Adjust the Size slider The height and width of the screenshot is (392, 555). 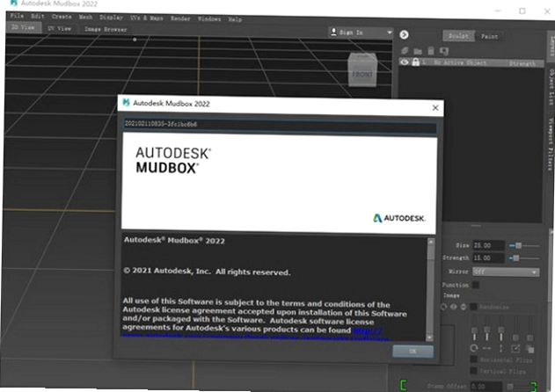click(x=524, y=245)
